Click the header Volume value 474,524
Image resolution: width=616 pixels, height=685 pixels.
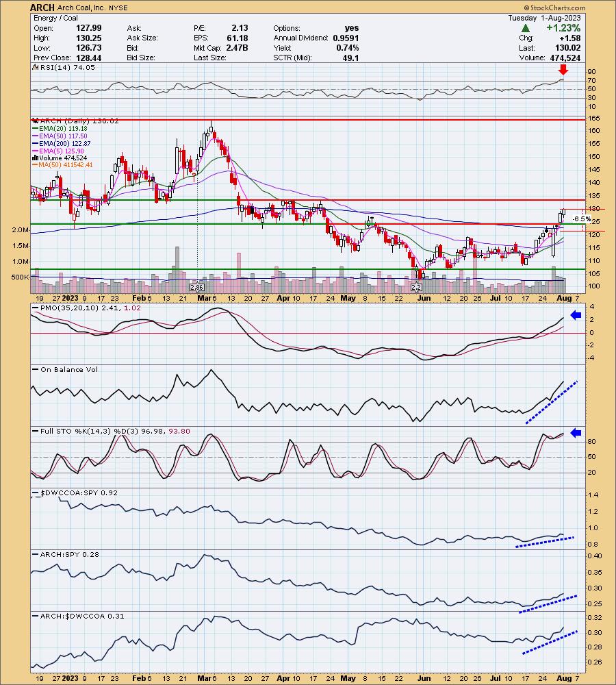point(565,58)
